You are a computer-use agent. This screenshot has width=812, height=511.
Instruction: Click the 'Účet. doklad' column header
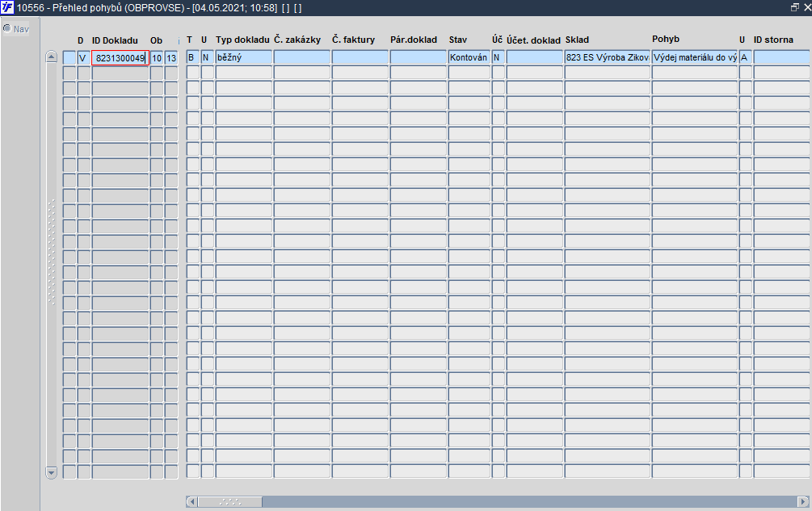(x=533, y=40)
